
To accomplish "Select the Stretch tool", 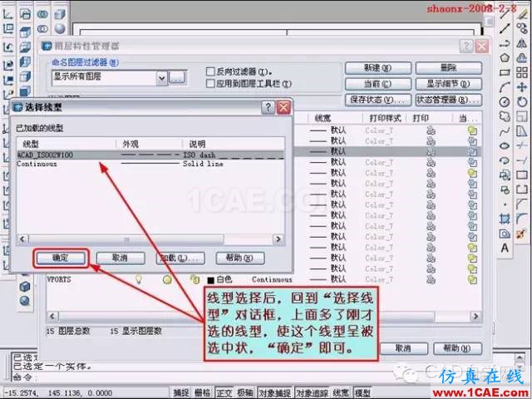I will click(x=522, y=131).
